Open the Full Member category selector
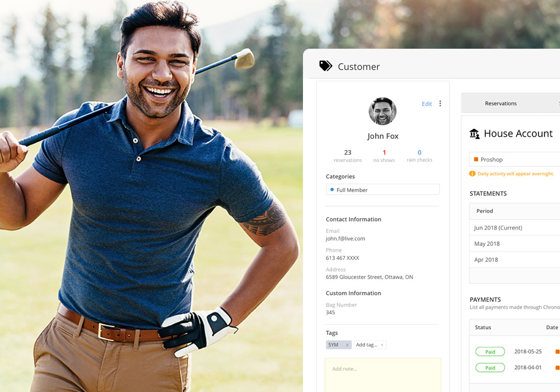This screenshot has width=560, height=392. click(x=383, y=190)
